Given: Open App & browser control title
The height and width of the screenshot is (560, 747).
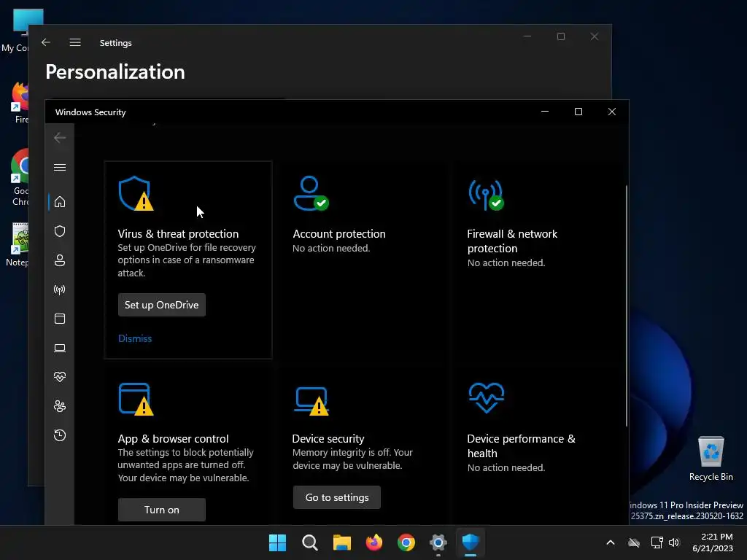Looking at the screenshot, I should pyautogui.click(x=174, y=438).
